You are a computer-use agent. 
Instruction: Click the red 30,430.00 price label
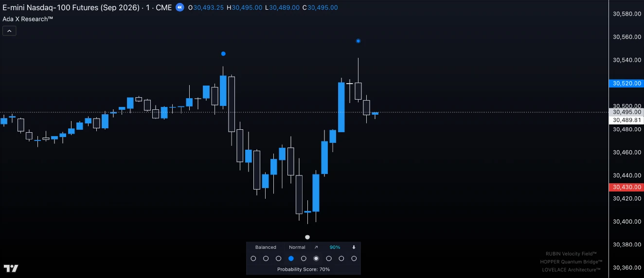pos(626,187)
